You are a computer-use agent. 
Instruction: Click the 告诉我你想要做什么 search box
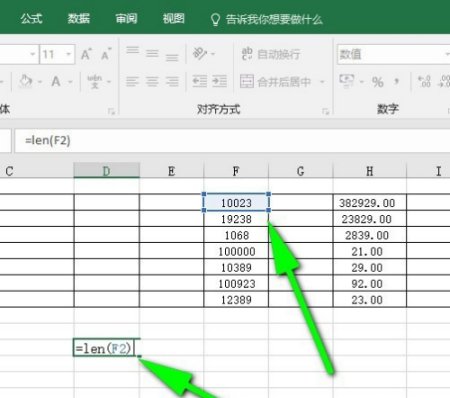click(x=267, y=19)
